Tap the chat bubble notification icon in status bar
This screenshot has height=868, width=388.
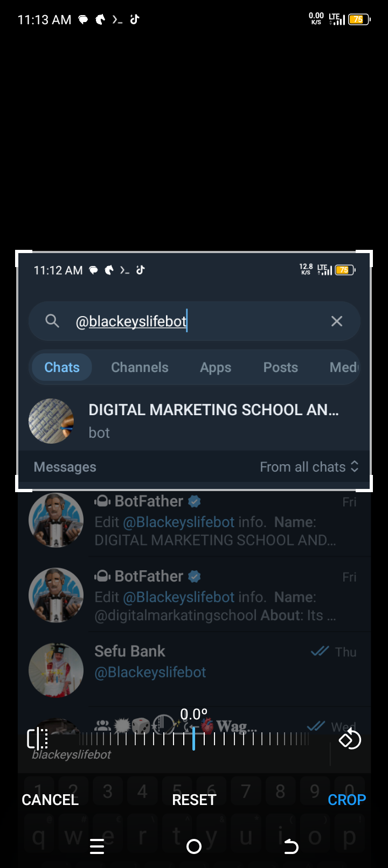coord(83,19)
